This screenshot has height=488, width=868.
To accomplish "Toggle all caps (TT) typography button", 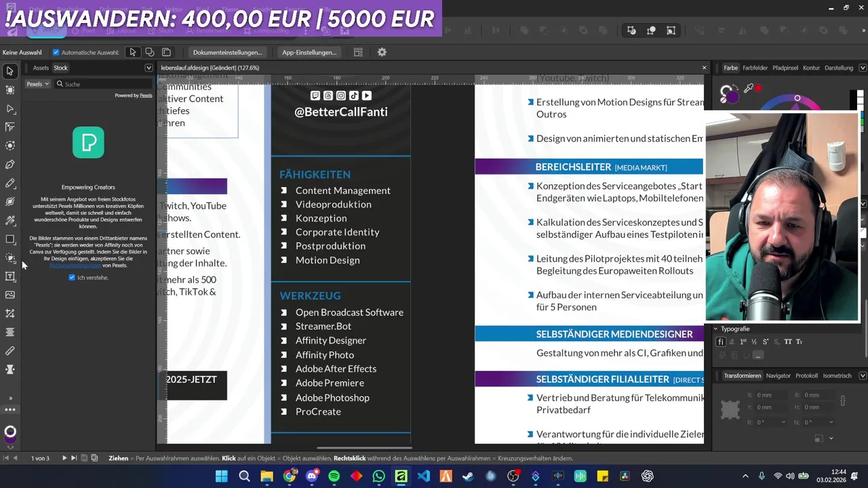I will tap(788, 342).
